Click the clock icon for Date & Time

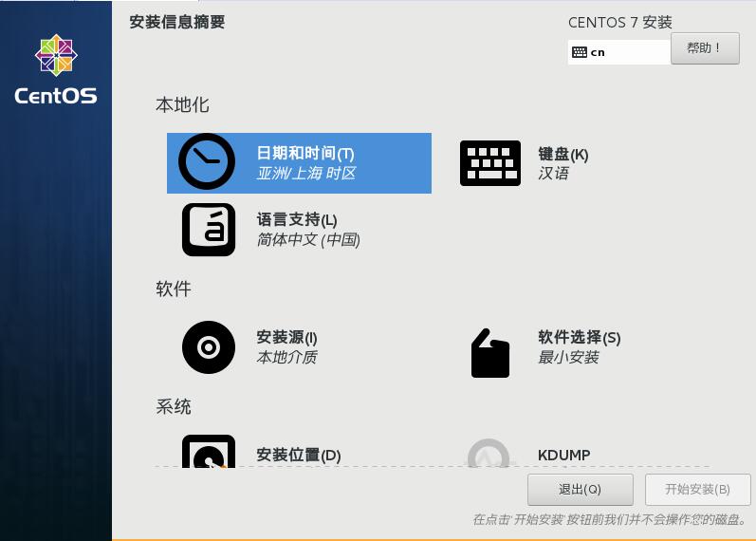[207, 161]
